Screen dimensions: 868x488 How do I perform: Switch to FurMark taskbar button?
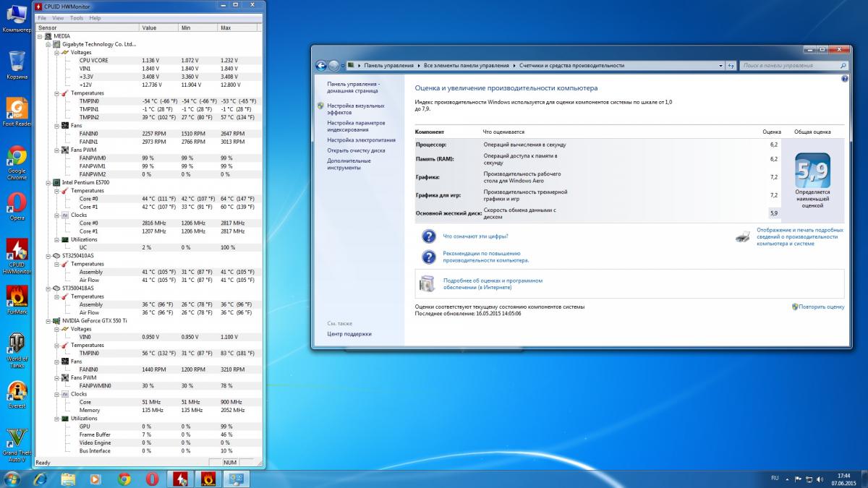208,479
